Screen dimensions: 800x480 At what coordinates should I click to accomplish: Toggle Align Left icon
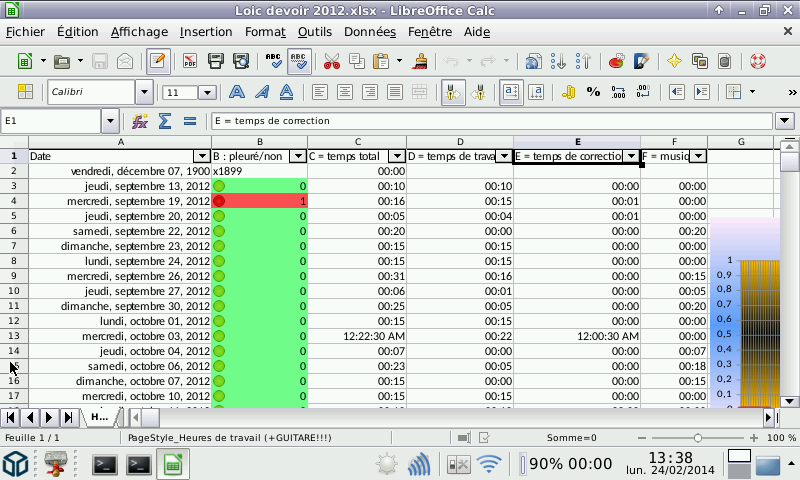pos(320,92)
